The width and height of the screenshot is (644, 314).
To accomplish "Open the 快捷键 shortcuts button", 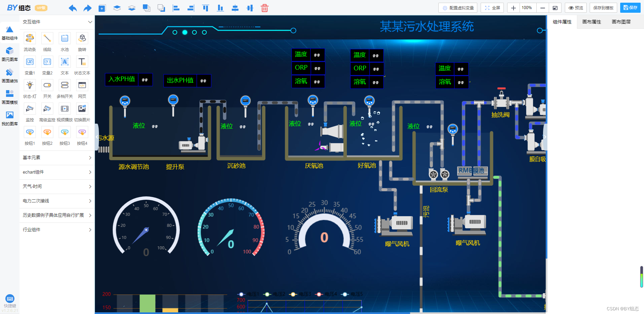I will 10,301.
